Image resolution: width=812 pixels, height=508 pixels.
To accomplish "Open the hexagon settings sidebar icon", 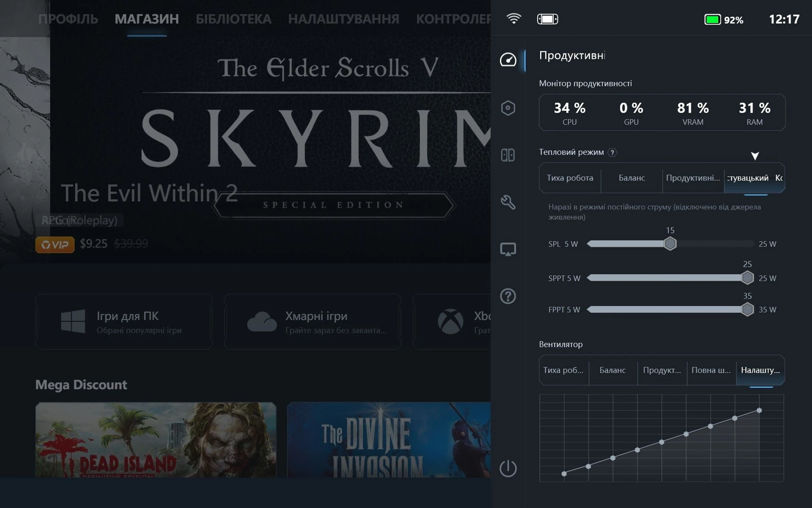I will [x=508, y=108].
